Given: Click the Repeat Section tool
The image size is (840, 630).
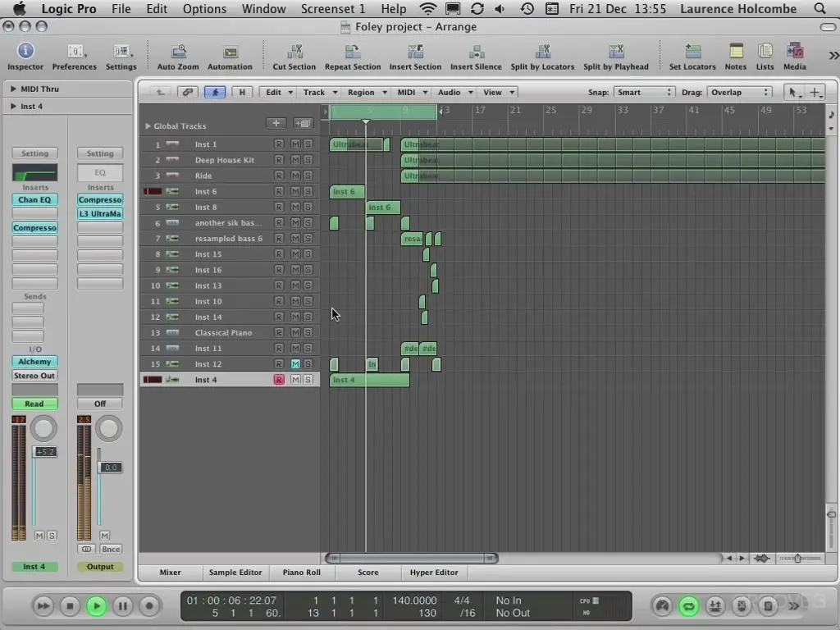Looking at the screenshot, I should tap(353, 57).
